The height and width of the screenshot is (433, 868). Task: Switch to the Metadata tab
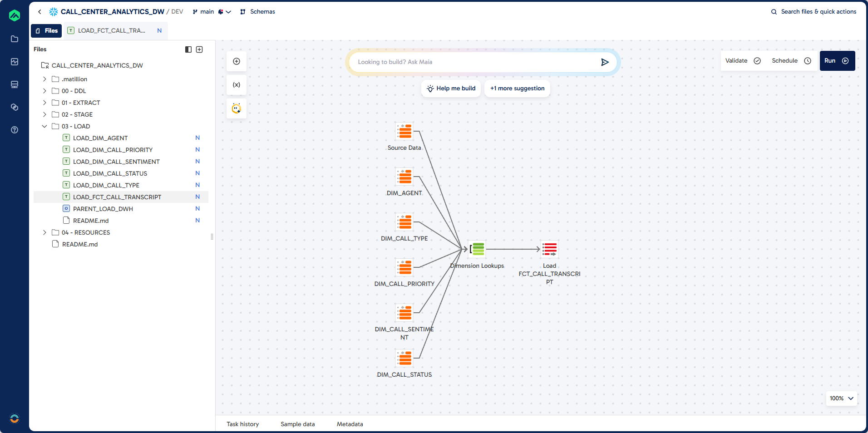pos(350,424)
